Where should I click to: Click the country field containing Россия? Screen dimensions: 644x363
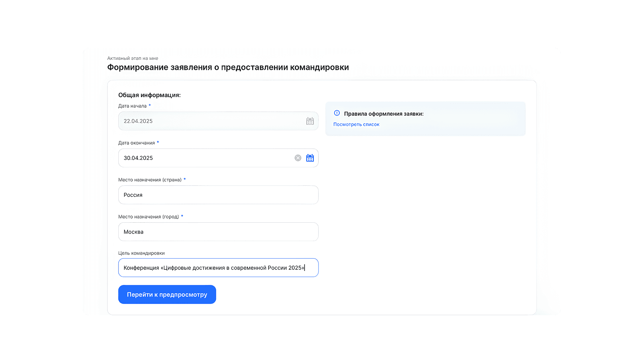(x=218, y=195)
